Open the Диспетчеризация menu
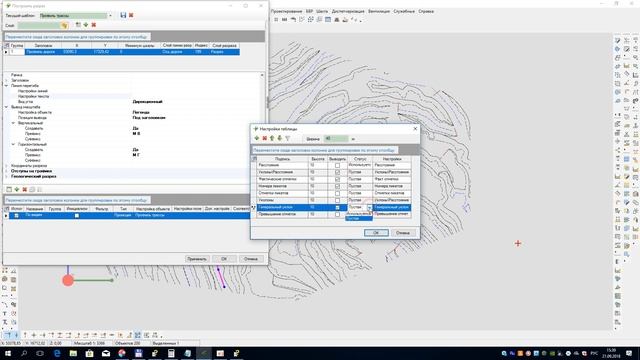 pyautogui.click(x=348, y=11)
